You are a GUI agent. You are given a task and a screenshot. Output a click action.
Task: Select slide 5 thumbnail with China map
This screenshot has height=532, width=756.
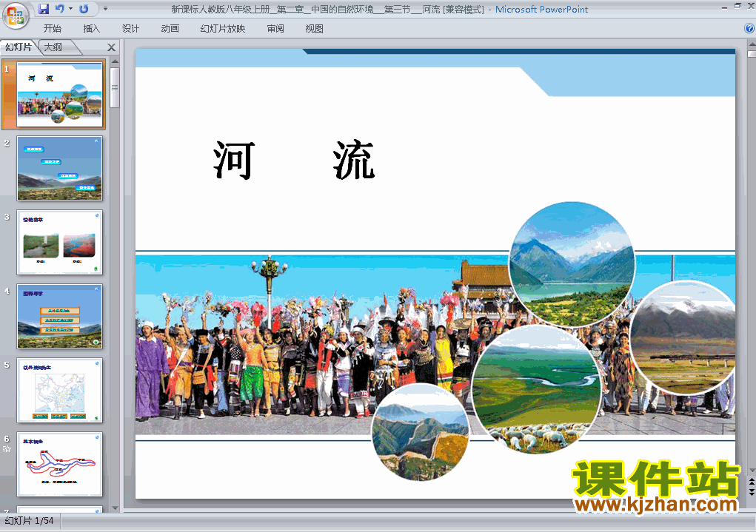point(60,391)
